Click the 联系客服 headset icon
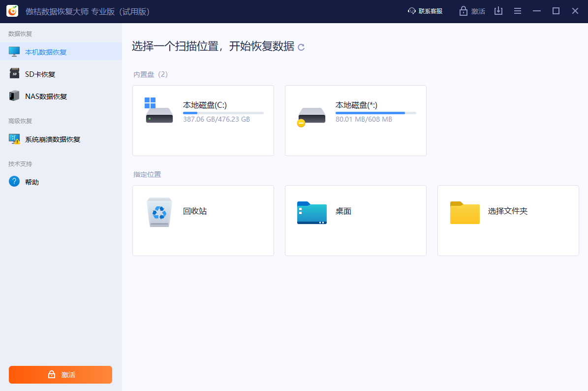Screen dimensions: 588x391 coord(411,10)
